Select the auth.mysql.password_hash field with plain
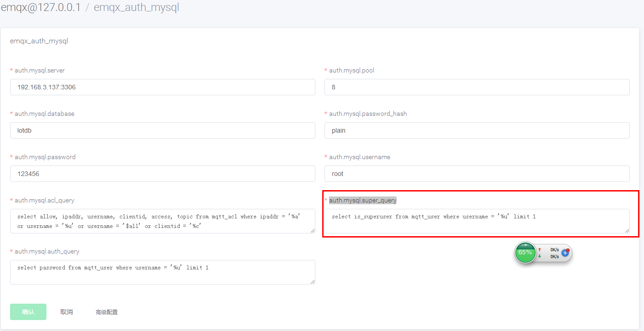Screen dimensions: 644x331 tap(477, 130)
